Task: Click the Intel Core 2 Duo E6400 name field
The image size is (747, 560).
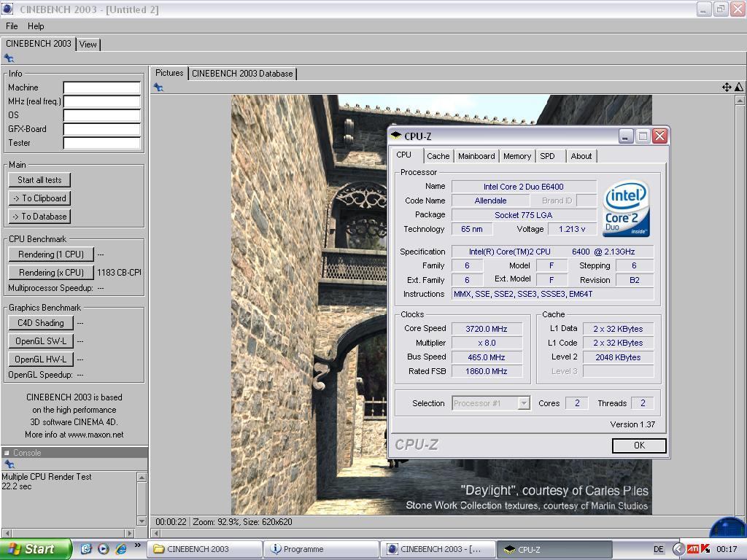Action: coord(524,187)
